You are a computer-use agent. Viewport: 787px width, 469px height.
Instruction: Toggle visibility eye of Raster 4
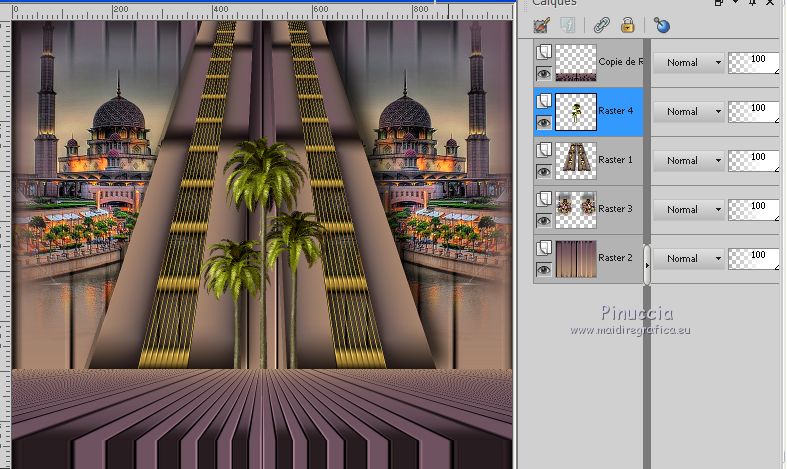click(544, 123)
